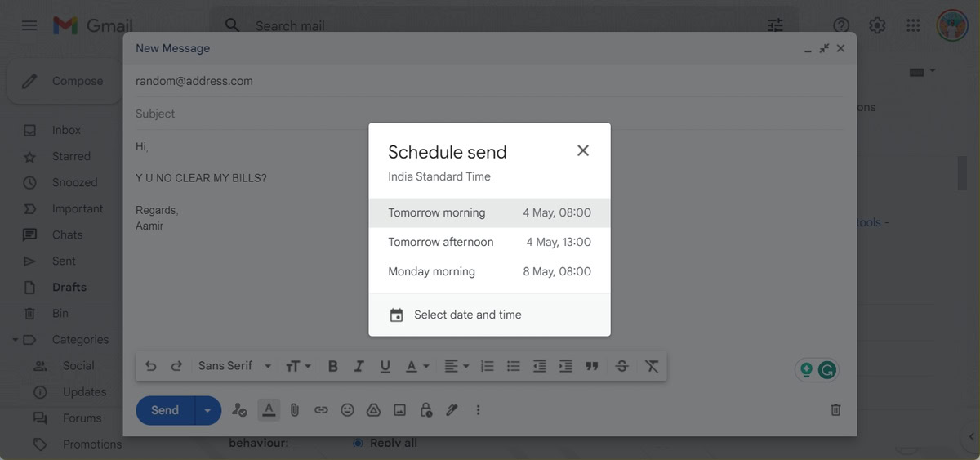Collapse the Categories section

(14, 339)
